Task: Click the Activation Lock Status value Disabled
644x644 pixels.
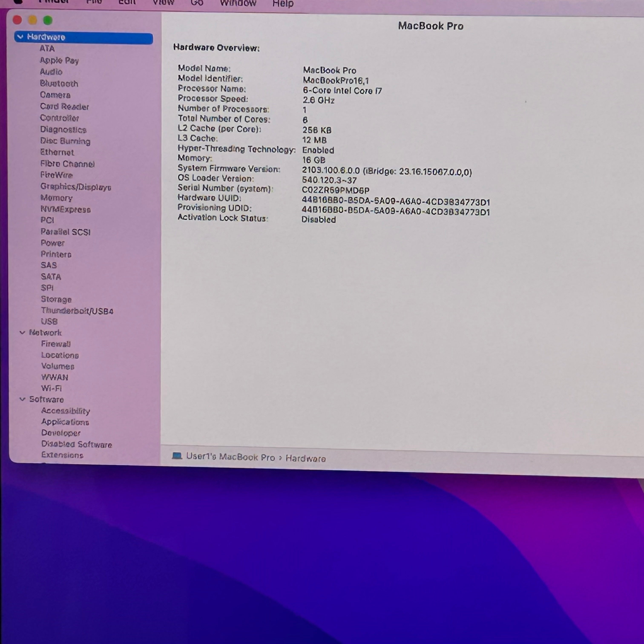Action: coord(319,220)
